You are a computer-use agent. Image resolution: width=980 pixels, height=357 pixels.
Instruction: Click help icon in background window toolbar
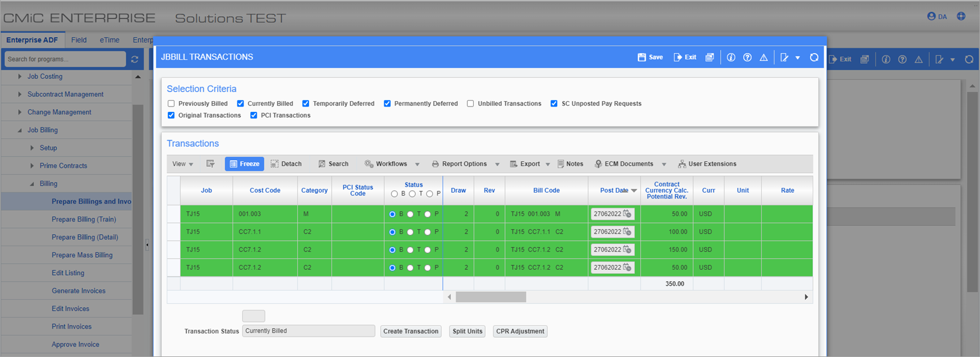[x=902, y=59]
